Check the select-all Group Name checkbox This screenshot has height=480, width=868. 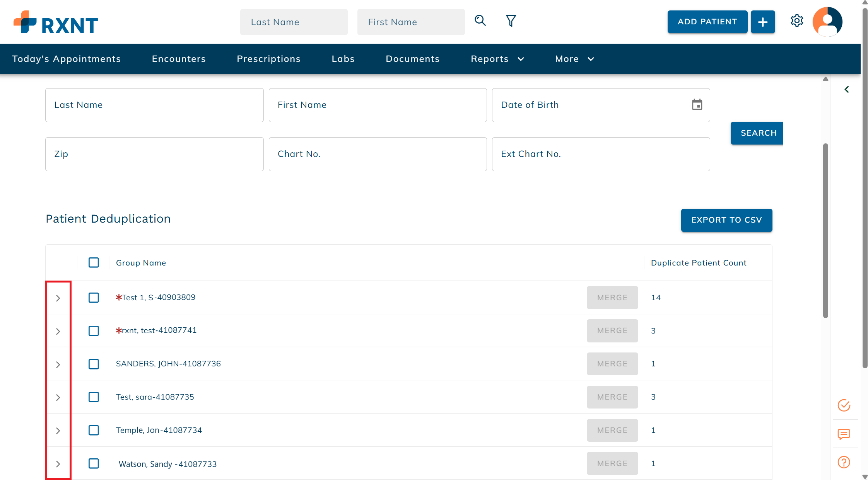pyautogui.click(x=94, y=263)
